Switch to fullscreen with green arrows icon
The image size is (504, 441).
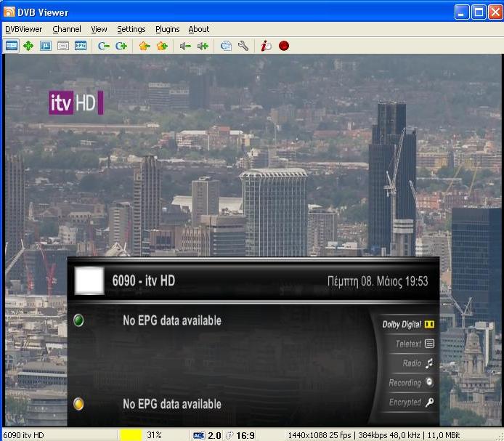pyautogui.click(x=28, y=46)
